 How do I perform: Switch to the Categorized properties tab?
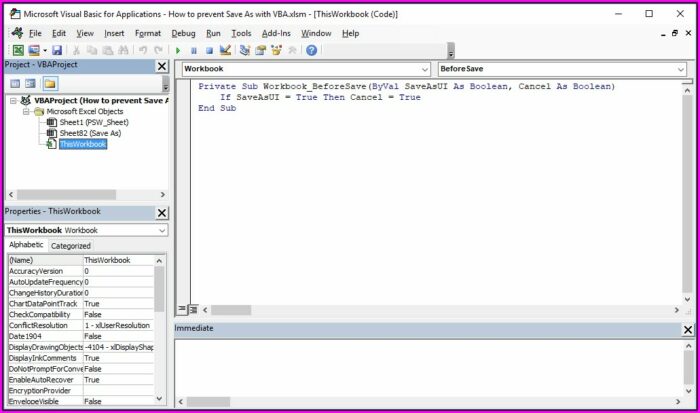(71, 246)
